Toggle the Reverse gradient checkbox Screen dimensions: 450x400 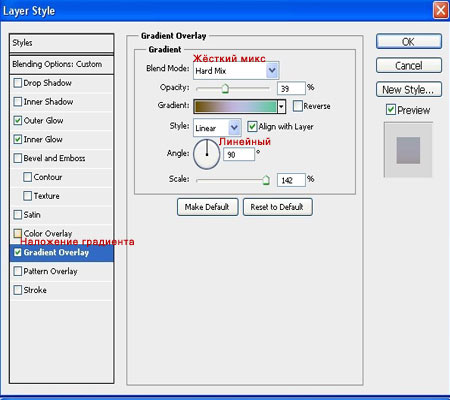[297, 106]
